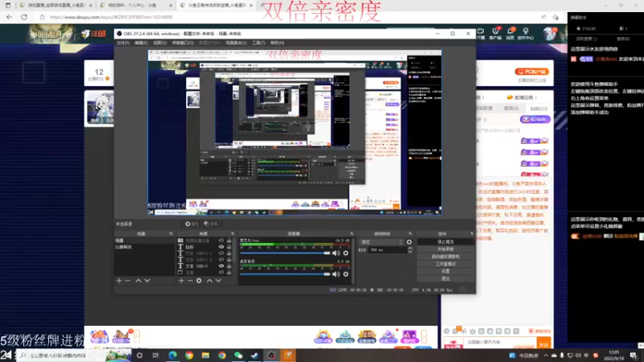Viewport: 644px width, 362px height.
Task: Toggle the lock on the first source row
Action: (x=229, y=241)
